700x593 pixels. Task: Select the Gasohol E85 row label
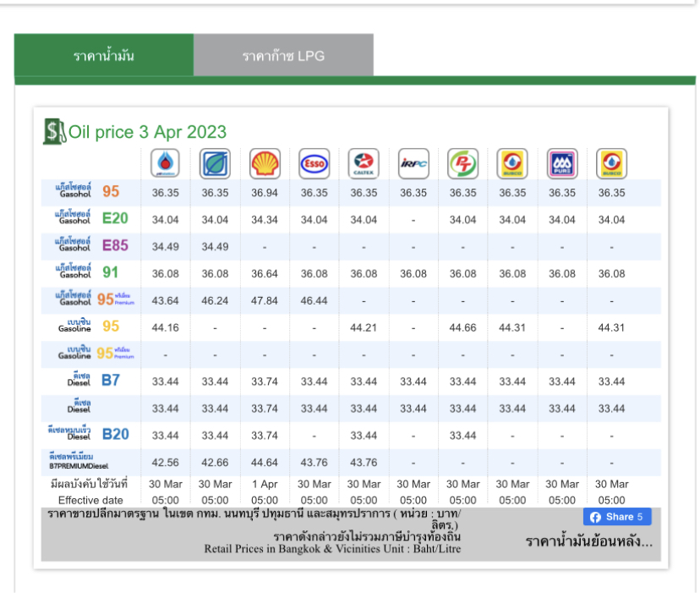[91, 244]
